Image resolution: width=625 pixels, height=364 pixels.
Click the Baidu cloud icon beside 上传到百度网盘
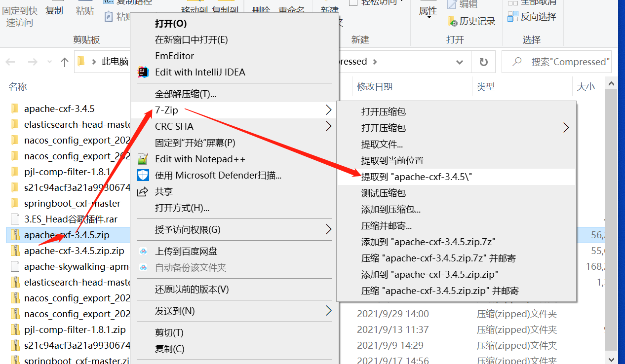143,251
